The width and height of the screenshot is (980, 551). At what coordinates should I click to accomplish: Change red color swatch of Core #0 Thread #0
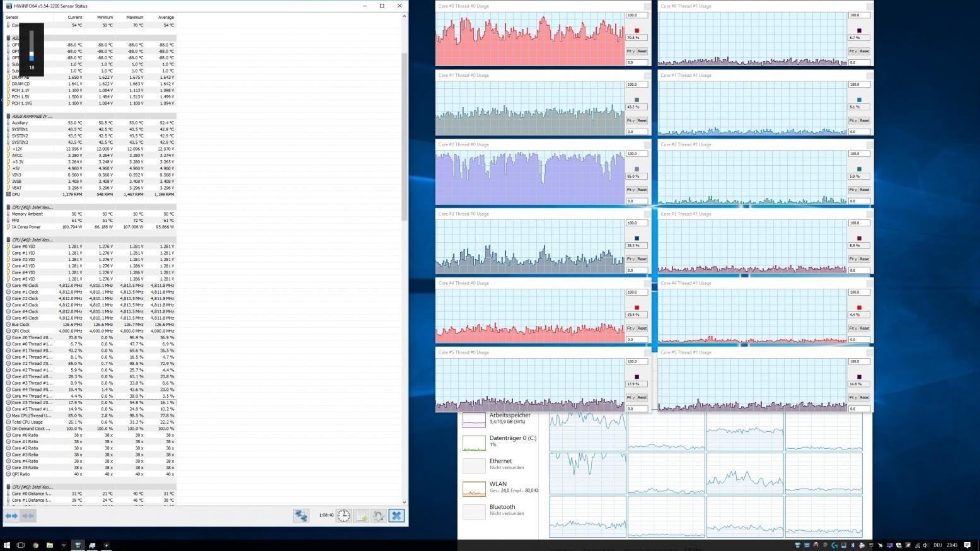637,30
